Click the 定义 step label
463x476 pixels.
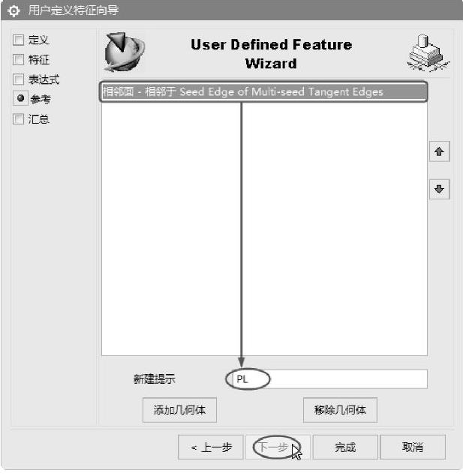pyautogui.click(x=38, y=40)
